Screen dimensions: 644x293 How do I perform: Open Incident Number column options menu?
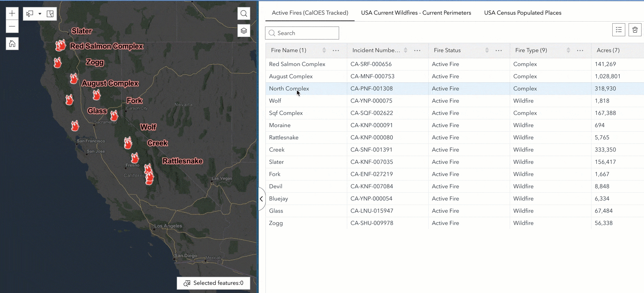417,50
